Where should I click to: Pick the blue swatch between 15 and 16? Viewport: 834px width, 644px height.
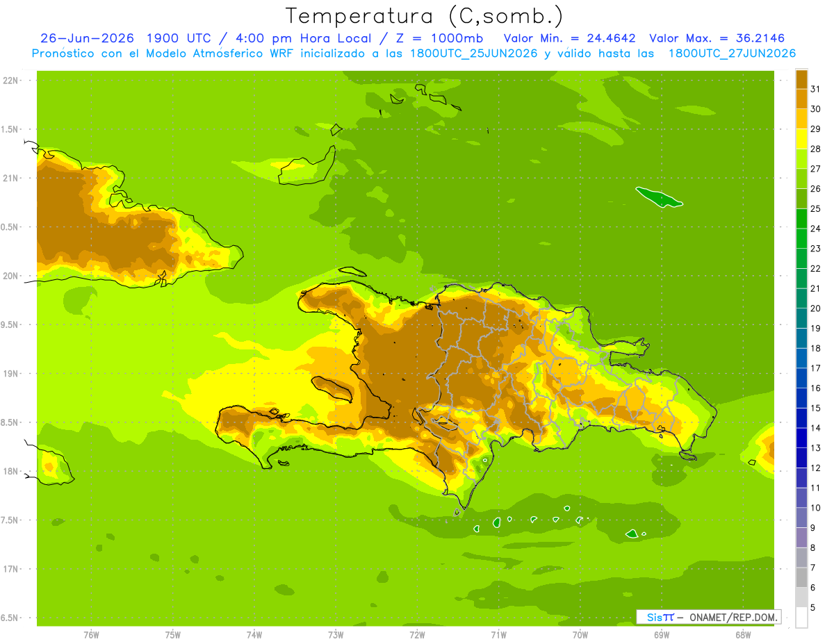[x=801, y=398]
